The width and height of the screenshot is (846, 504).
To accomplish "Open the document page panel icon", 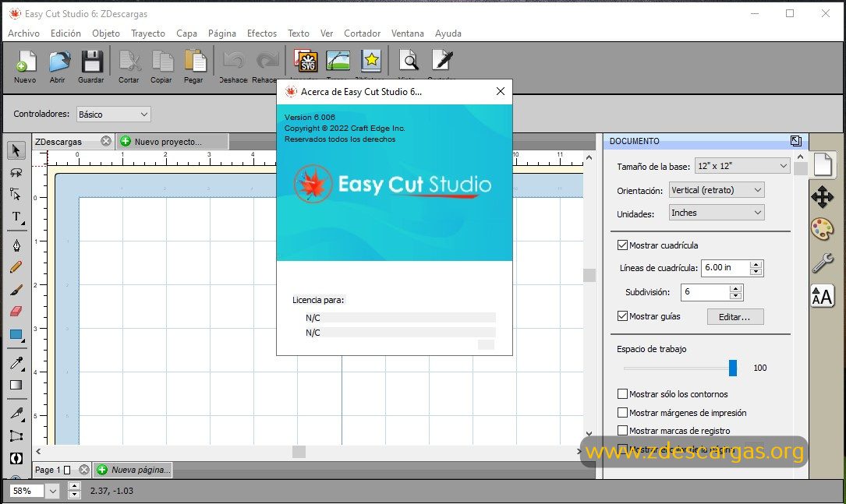I will 823,164.
